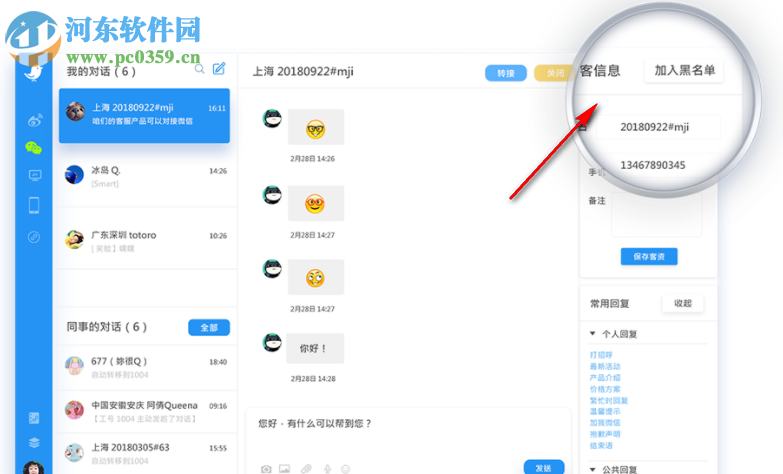Click 常用回复 panel title
The height and width of the screenshot is (474, 783).
(610, 303)
